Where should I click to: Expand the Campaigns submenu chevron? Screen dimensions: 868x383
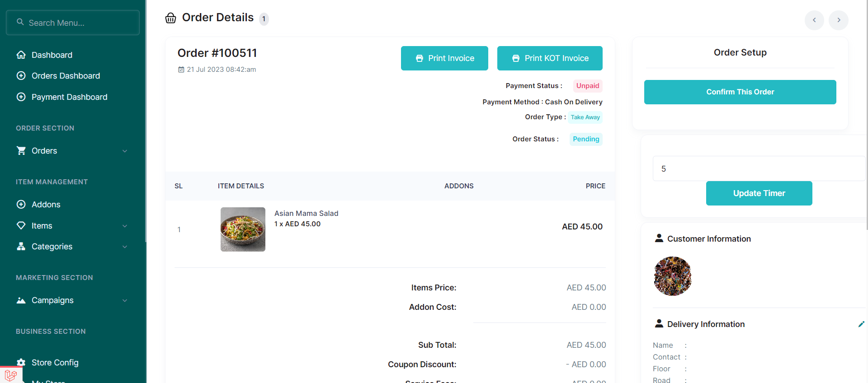125,300
